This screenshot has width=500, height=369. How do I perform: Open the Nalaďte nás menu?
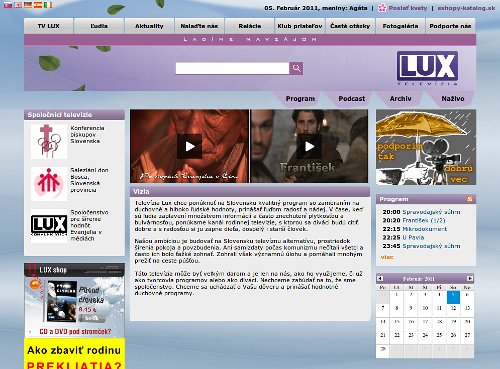199,26
